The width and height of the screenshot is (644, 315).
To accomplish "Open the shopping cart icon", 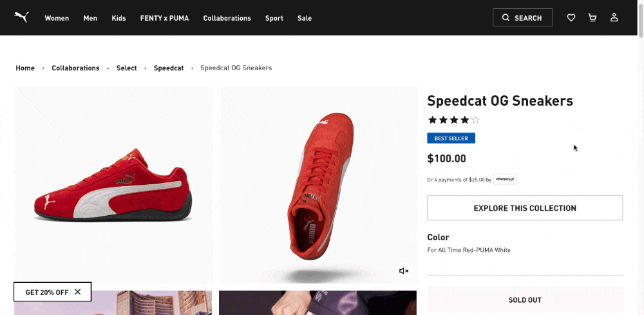I will (592, 18).
